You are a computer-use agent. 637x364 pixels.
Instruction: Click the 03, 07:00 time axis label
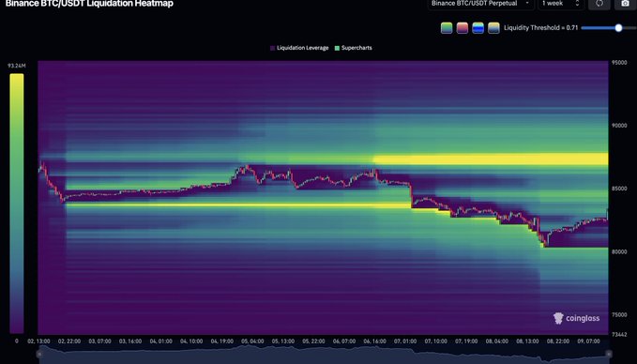pyautogui.click(x=100, y=341)
